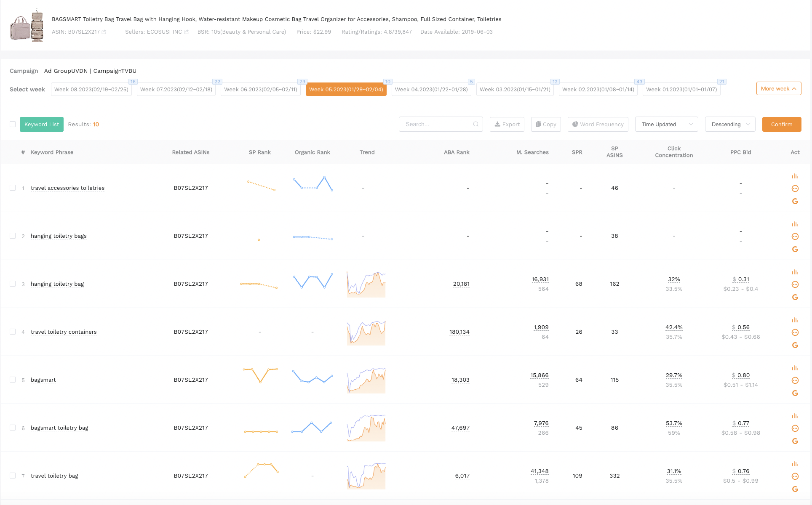This screenshot has height=505, width=812.
Task: Click Google search icon for bagsmart toiletry bag
Action: [795, 441]
